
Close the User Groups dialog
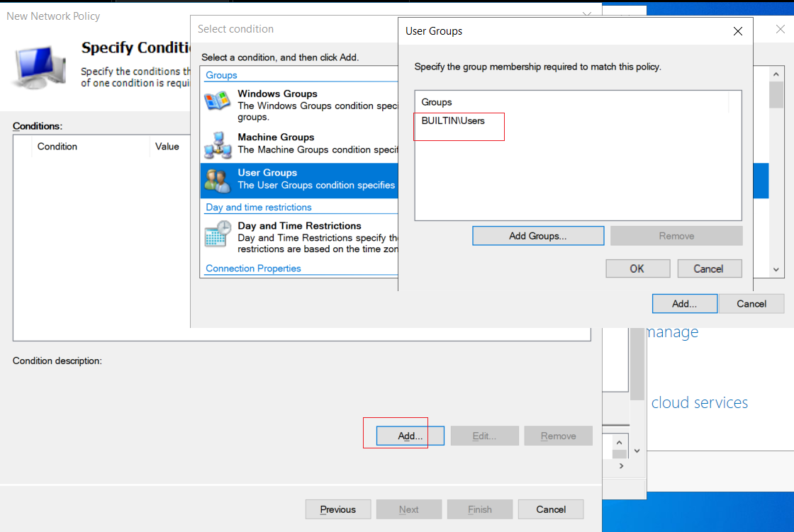pos(738,31)
